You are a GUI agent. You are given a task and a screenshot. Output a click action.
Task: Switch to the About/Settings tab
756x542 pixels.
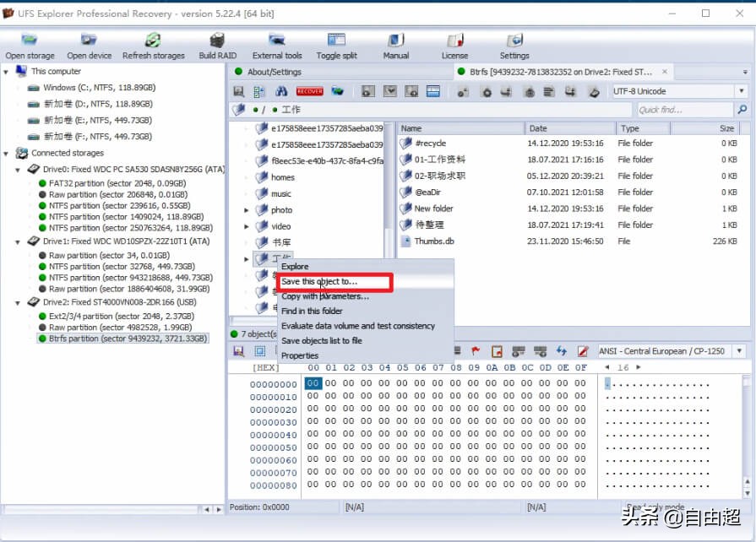(x=274, y=72)
